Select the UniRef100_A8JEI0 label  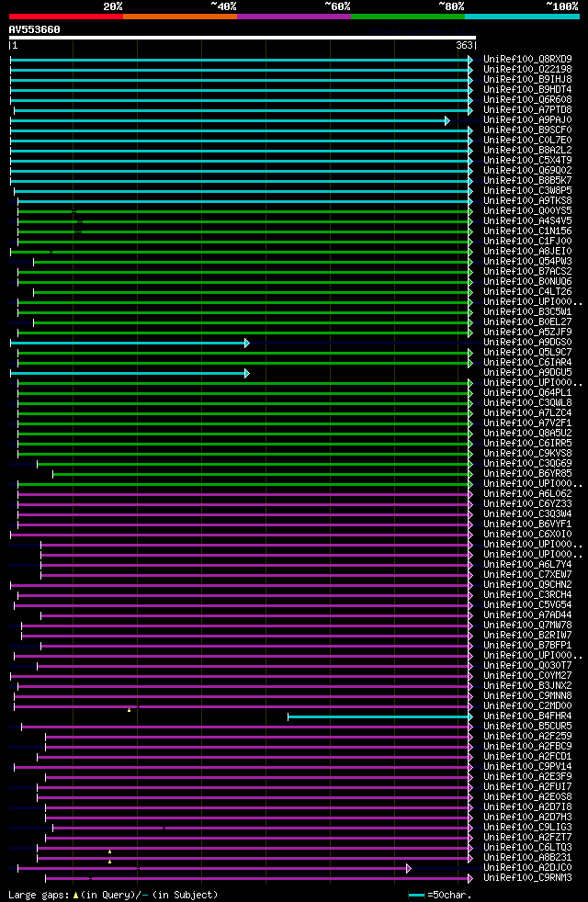click(527, 252)
